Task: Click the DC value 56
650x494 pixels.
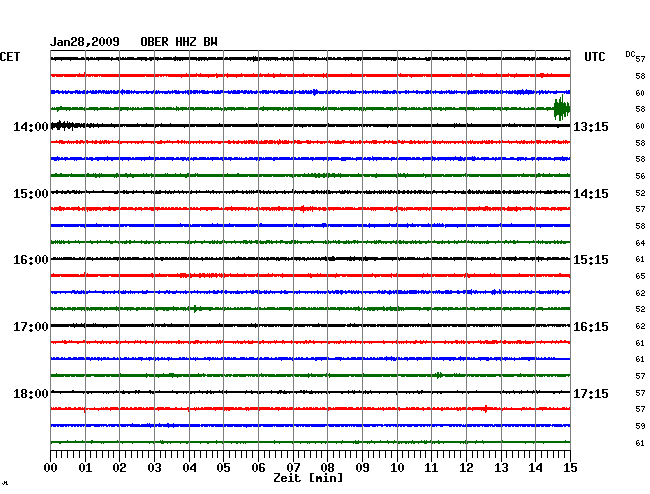Action: pos(640,176)
